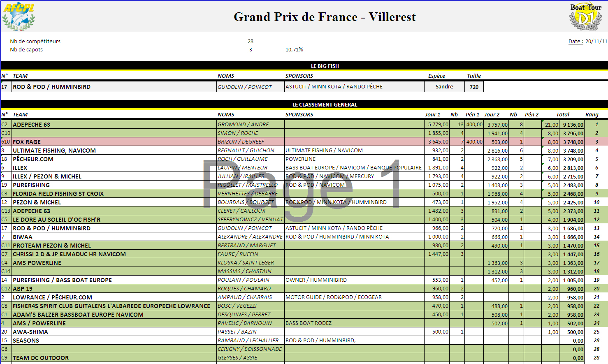Screen dimensions: 608x364
Task: Select PROTEAM PEZON & MICHEL team cell
Action: point(114,245)
